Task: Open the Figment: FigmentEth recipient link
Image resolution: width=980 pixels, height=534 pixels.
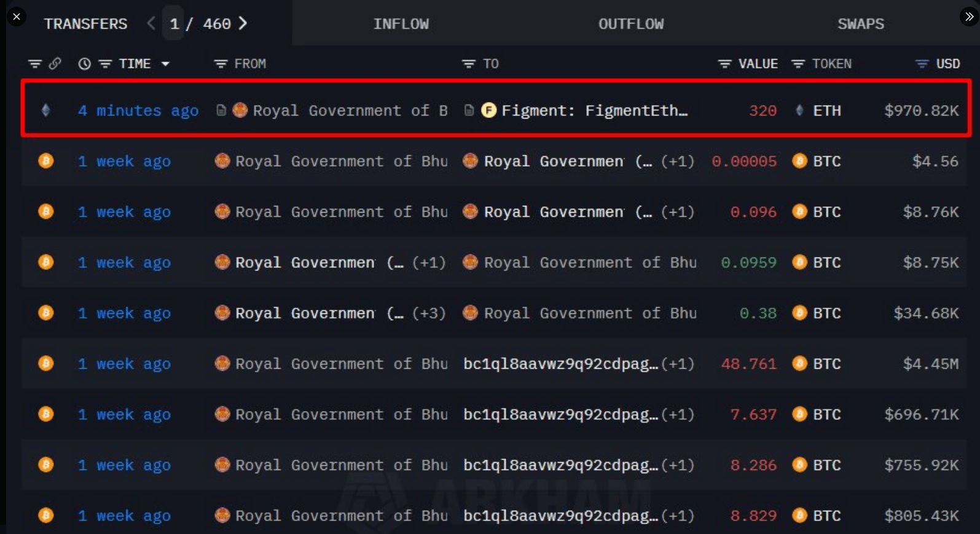Action: coord(594,111)
